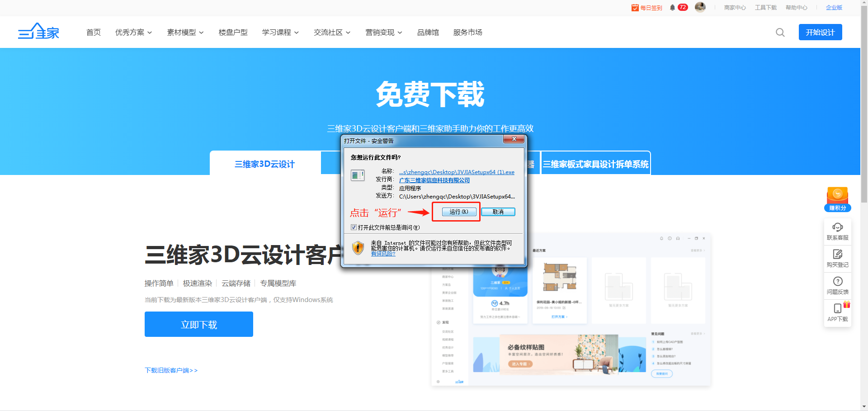The width and height of the screenshot is (868, 411).
Task: Go to 首页 in the navigation
Action: (94, 33)
